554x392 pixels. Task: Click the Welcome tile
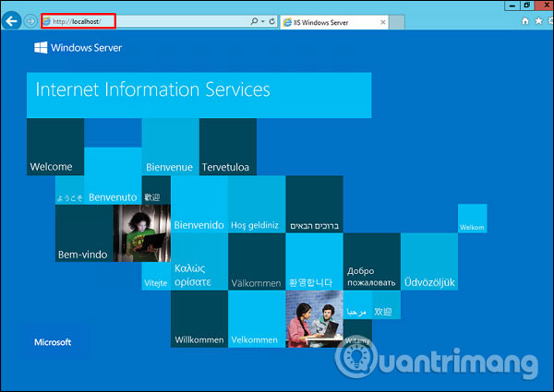54,148
